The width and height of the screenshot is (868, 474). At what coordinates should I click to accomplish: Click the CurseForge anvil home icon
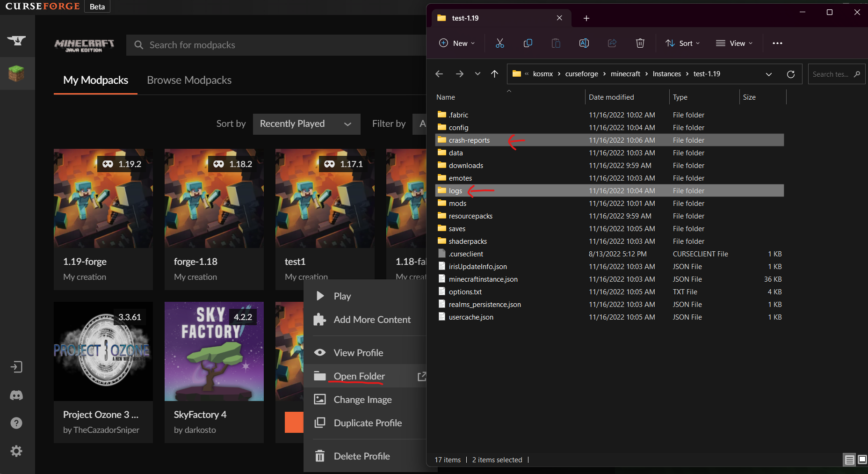[x=17, y=41]
